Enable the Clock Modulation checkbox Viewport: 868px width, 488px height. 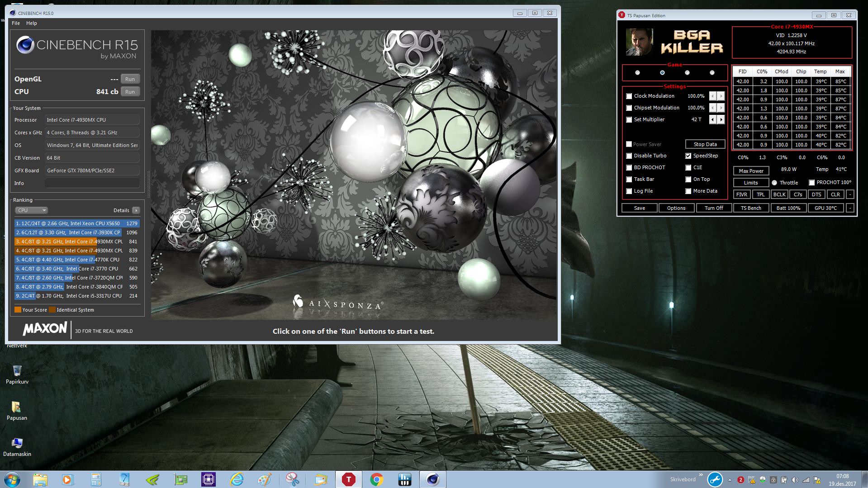pyautogui.click(x=629, y=96)
